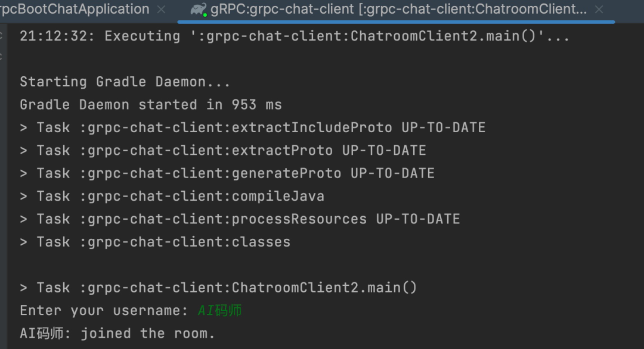Click the green AI码师 username input text

click(219, 311)
